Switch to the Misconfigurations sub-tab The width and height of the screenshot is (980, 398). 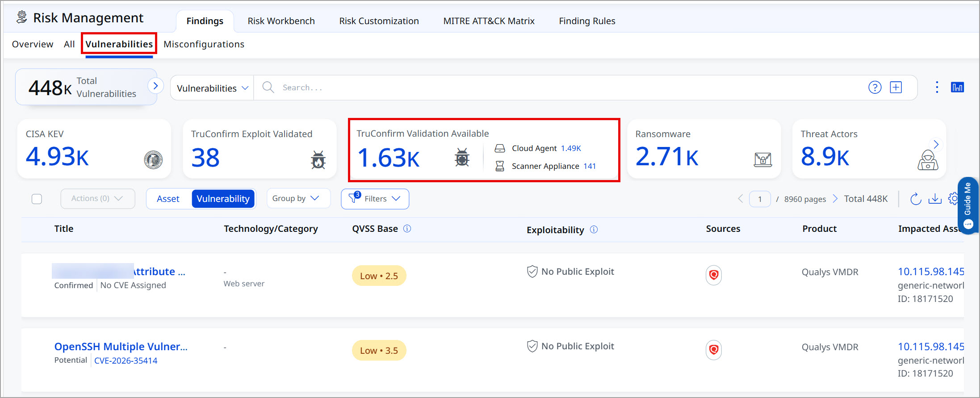[204, 44]
